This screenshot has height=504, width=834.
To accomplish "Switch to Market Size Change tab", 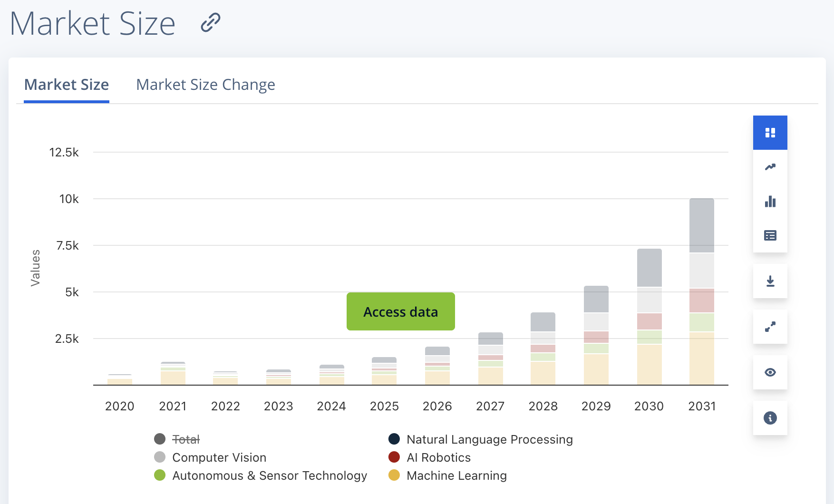I will [x=205, y=85].
